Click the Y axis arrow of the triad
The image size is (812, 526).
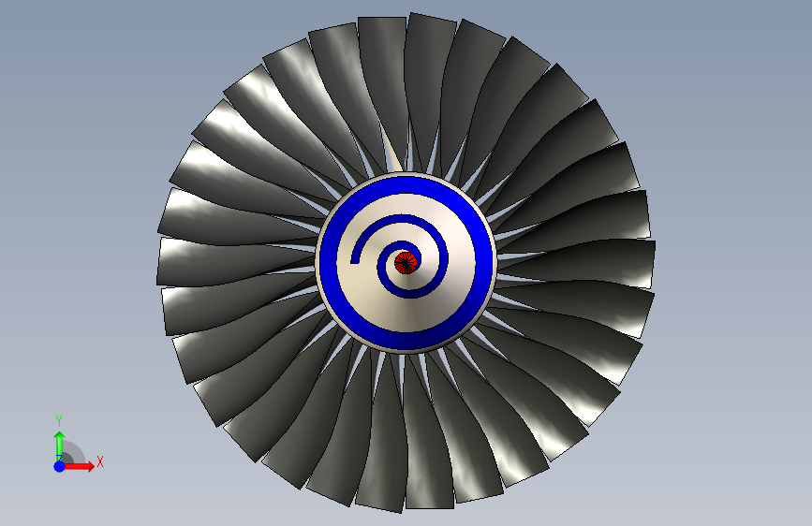[60, 446]
